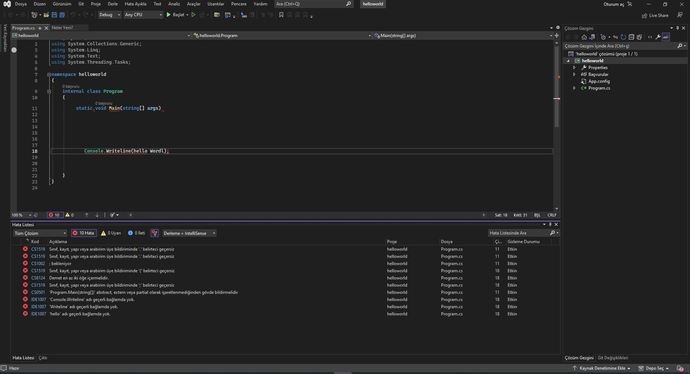
Task: Sort the error list by Açıklama column
Action: coord(58,242)
